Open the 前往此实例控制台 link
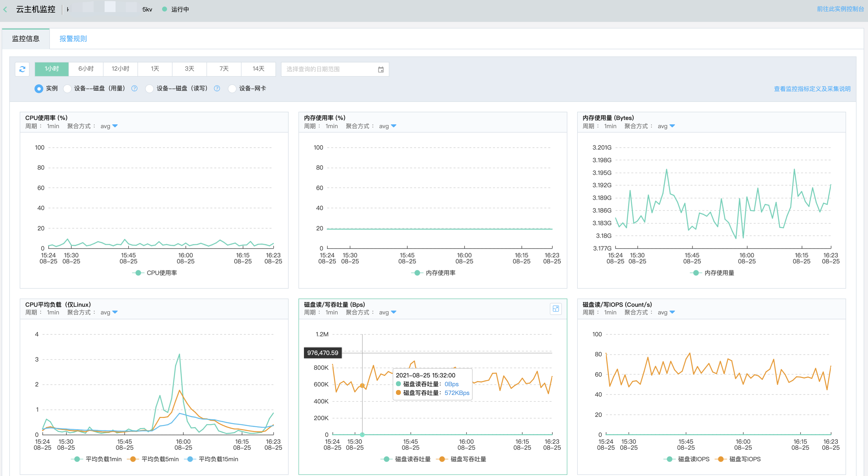This screenshot has width=868, height=476. tap(840, 9)
